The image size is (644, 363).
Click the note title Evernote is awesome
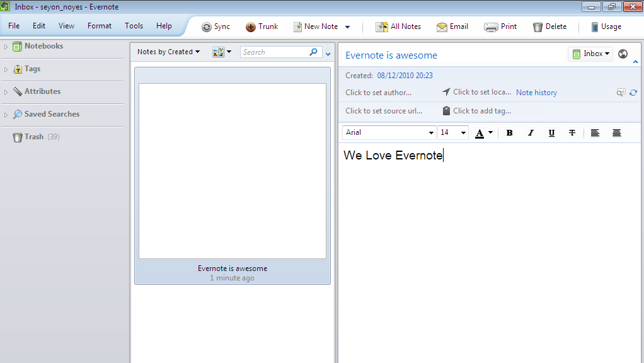pos(391,55)
